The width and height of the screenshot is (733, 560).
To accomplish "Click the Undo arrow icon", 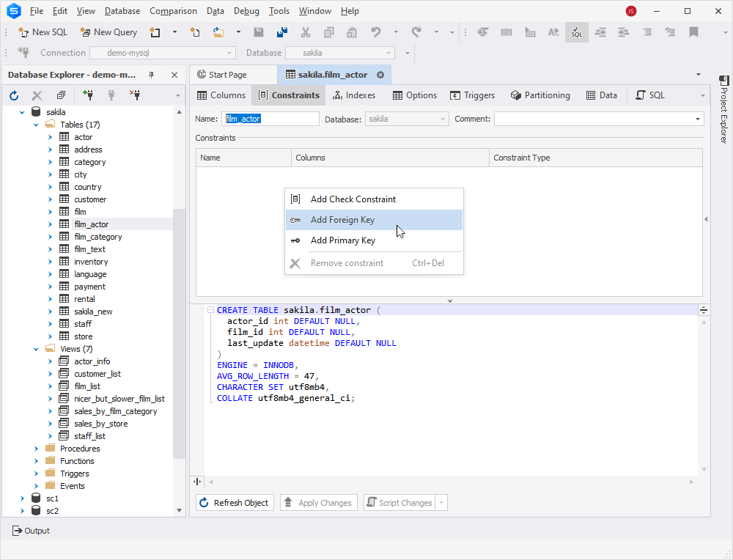I will (376, 32).
